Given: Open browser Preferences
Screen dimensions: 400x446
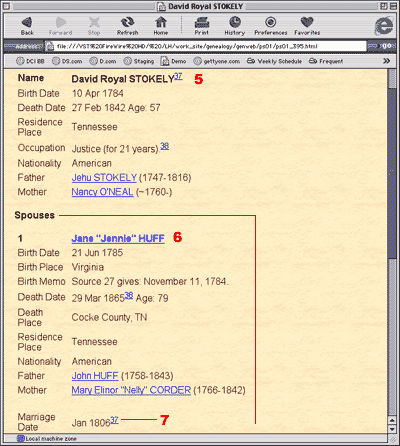Looking at the screenshot, I should (271, 26).
